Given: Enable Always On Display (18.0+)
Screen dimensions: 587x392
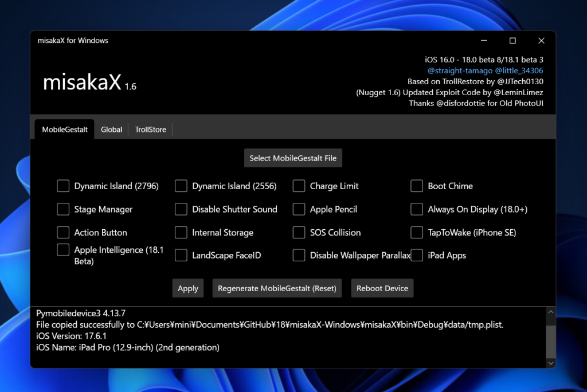Looking at the screenshot, I should [417, 209].
